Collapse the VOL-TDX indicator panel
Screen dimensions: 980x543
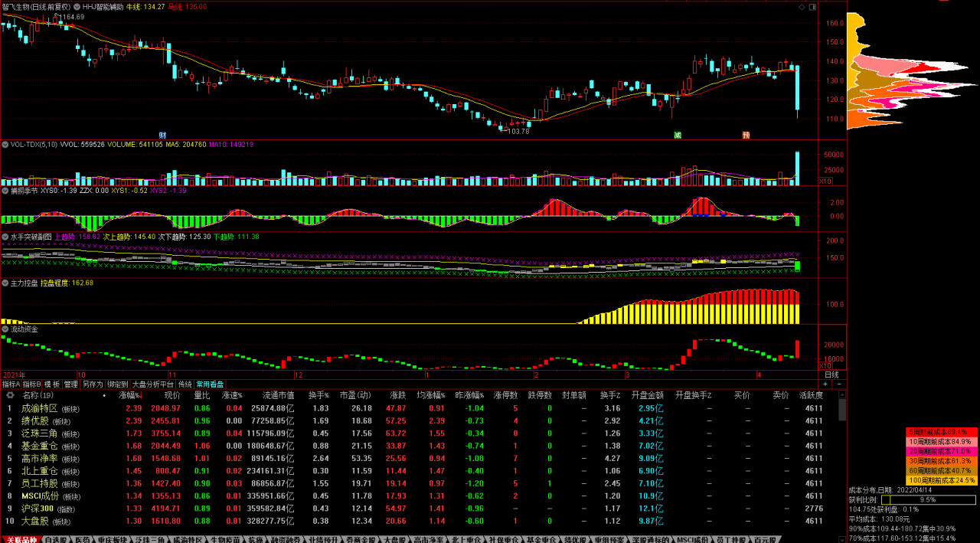pyautogui.click(x=5, y=144)
